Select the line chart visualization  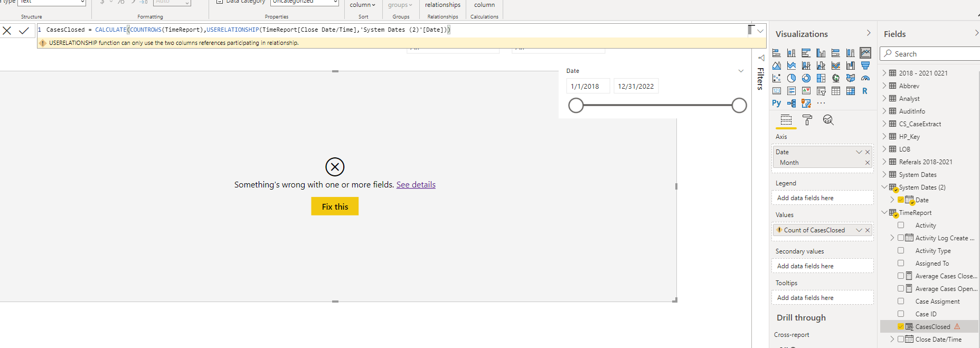click(x=865, y=53)
